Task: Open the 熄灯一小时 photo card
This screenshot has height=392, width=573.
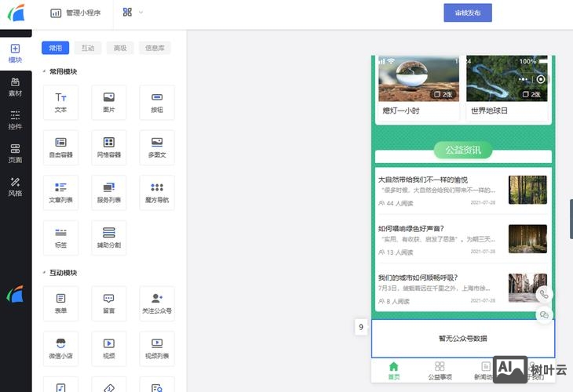Action: [x=419, y=88]
